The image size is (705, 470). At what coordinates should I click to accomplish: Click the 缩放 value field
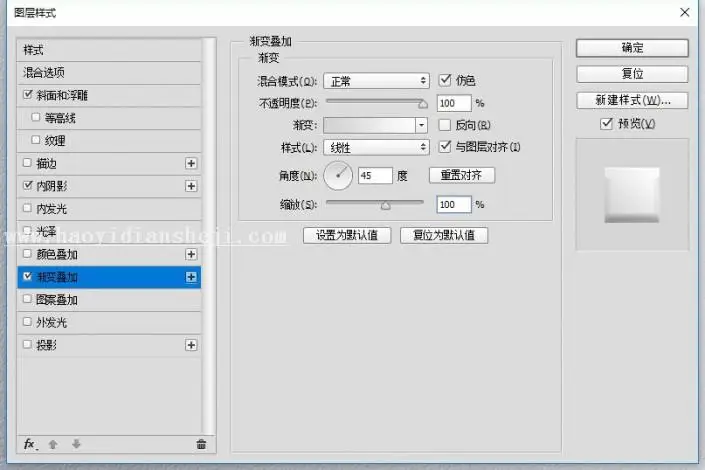[x=454, y=204]
